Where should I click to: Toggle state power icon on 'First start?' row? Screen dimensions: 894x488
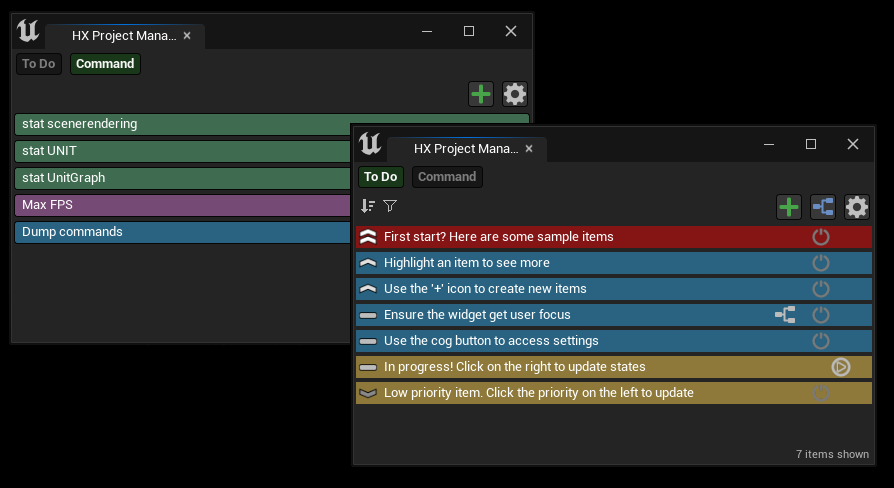(x=820, y=237)
